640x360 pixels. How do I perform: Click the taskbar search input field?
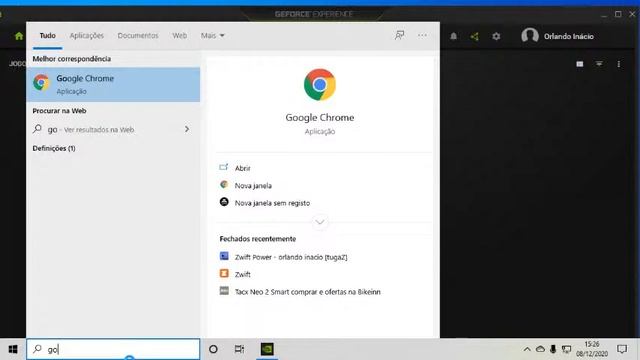(113, 349)
